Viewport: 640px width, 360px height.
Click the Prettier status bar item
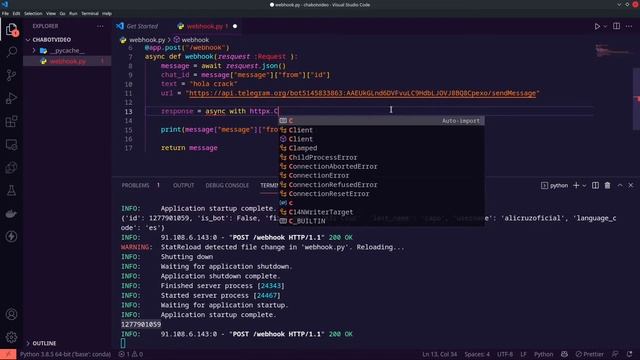pos(589,354)
